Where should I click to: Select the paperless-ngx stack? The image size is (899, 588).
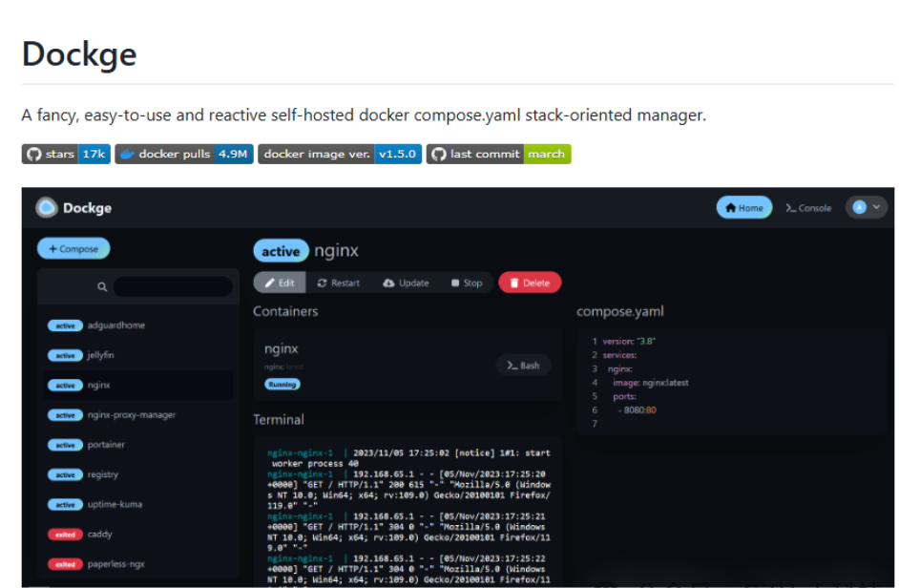[138, 564]
